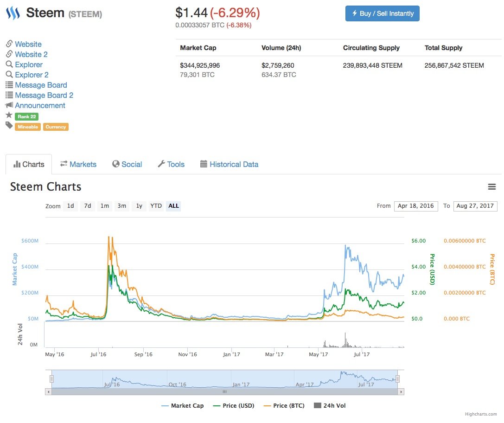Click the calendar icon of Historical Data
The image size is (504, 423).
(x=204, y=164)
